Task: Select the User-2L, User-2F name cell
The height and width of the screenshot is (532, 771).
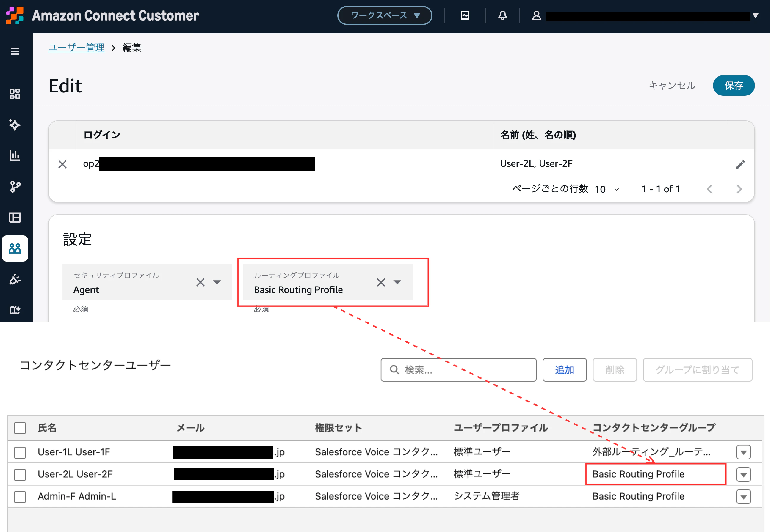Action: coord(536,164)
